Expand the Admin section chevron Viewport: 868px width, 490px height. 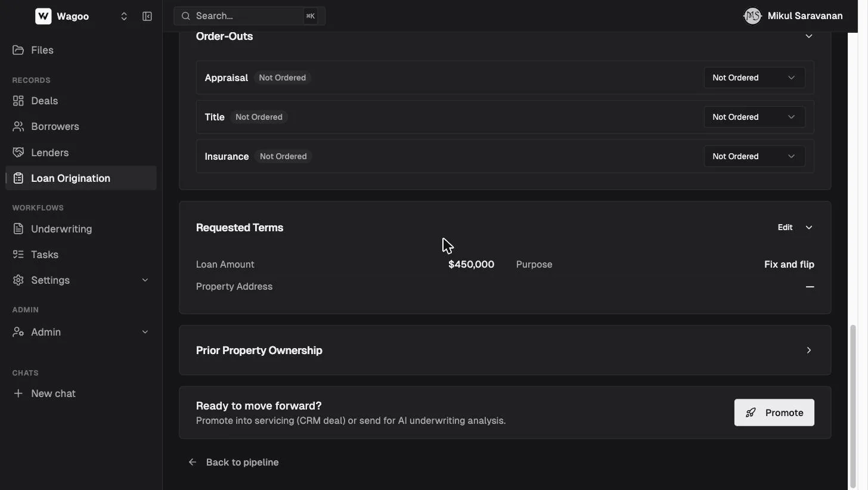click(145, 332)
